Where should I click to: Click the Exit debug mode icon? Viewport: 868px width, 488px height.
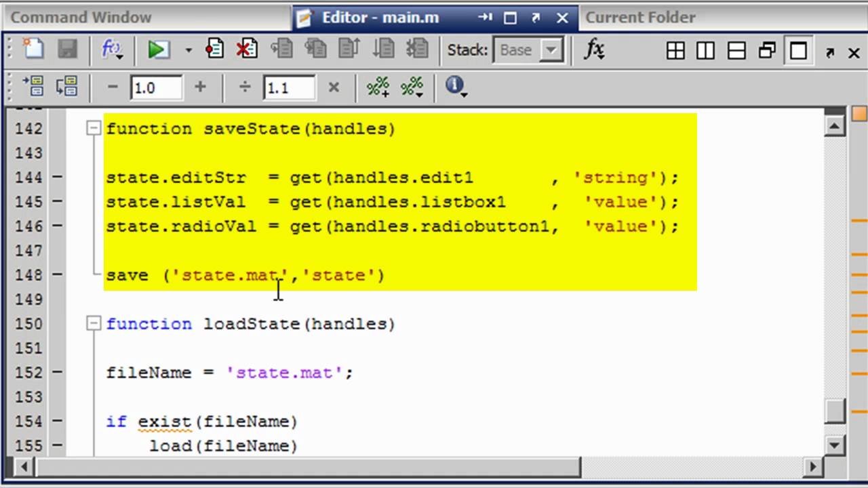pyautogui.click(x=417, y=49)
